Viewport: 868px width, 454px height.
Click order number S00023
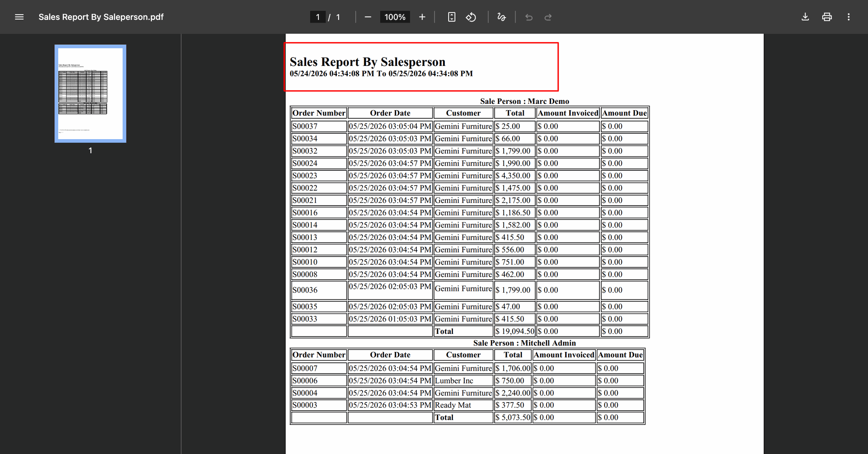[x=305, y=176]
